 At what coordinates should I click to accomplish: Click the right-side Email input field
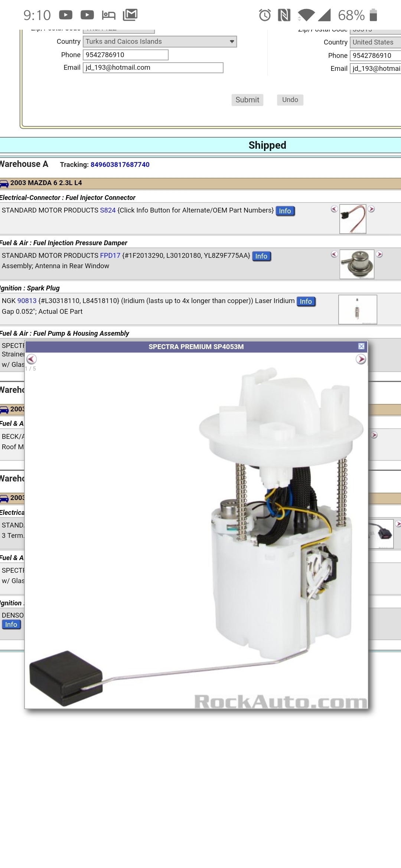375,69
